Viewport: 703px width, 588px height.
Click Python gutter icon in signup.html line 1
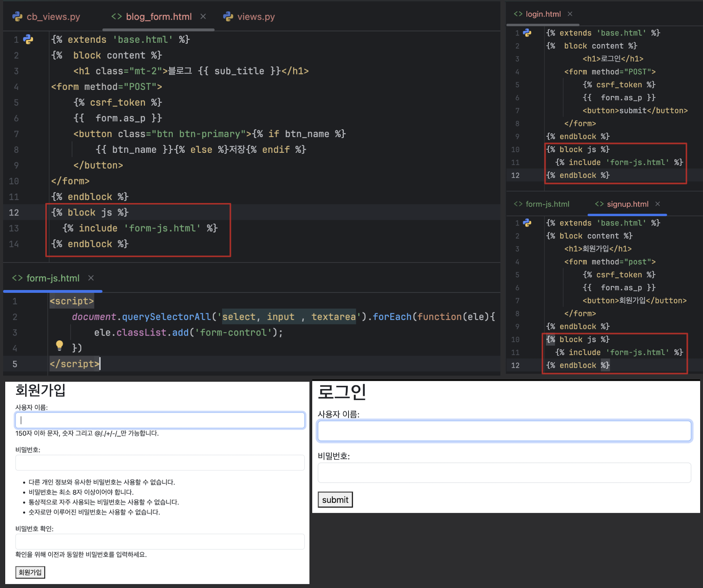(527, 223)
